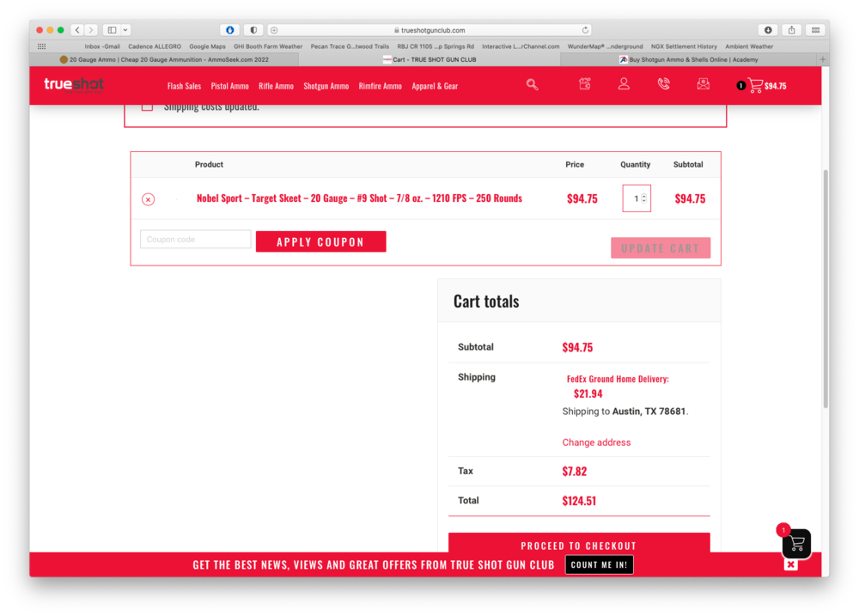The image size is (859, 616).
Task: Click the phone contact icon
Action: (x=663, y=84)
